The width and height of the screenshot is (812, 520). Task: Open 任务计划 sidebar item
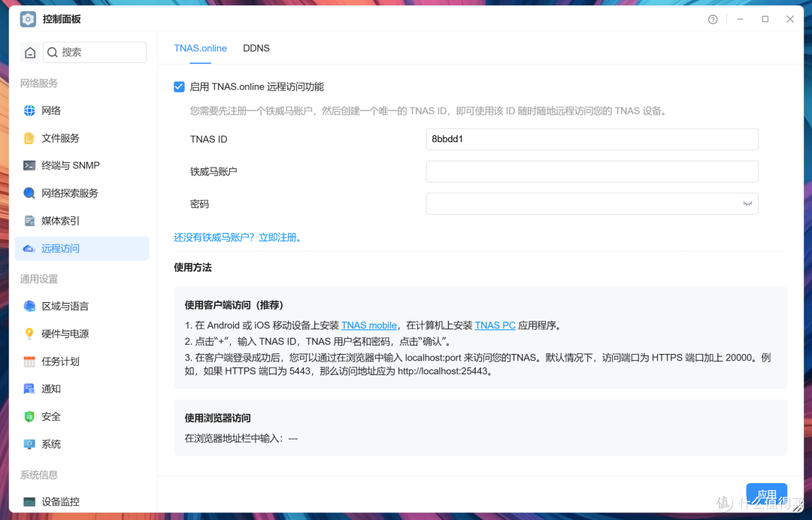pos(82,361)
